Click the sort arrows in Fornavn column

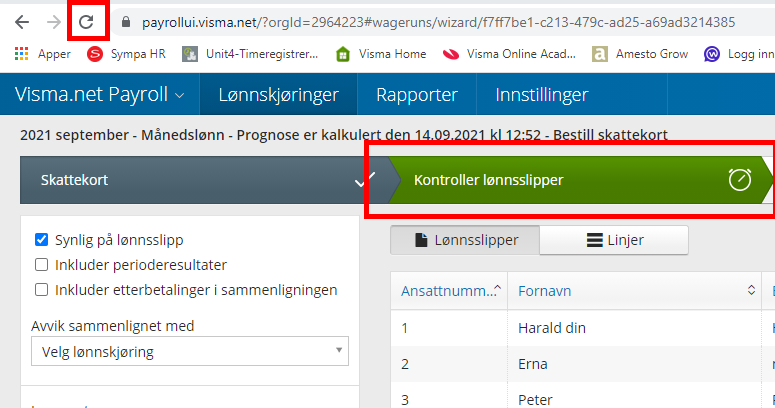(x=751, y=290)
